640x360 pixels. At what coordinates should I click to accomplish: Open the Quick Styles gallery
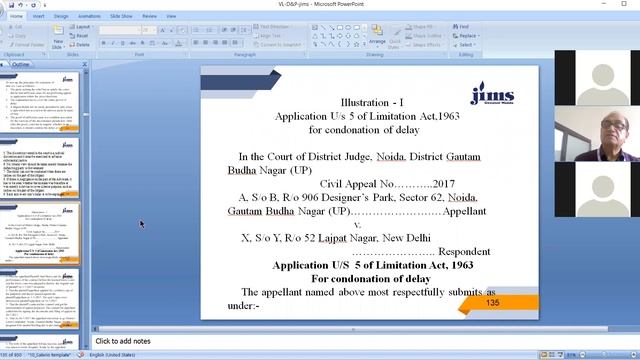395,38
